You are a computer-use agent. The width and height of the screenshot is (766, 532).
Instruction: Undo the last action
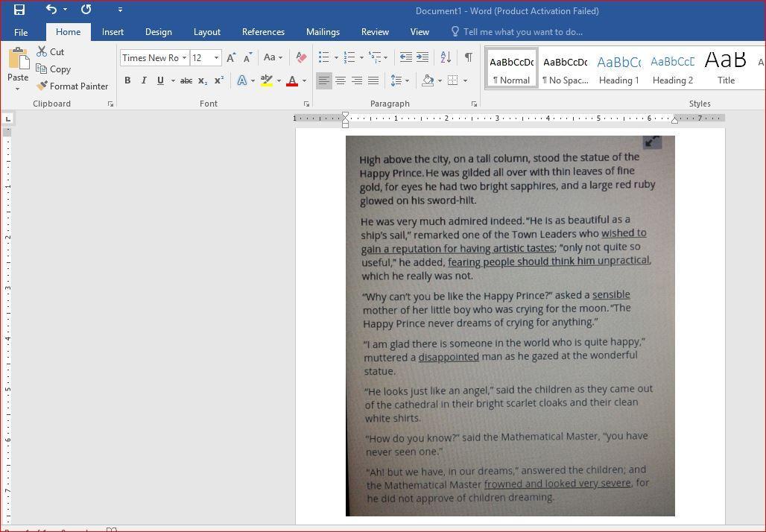click(51, 9)
